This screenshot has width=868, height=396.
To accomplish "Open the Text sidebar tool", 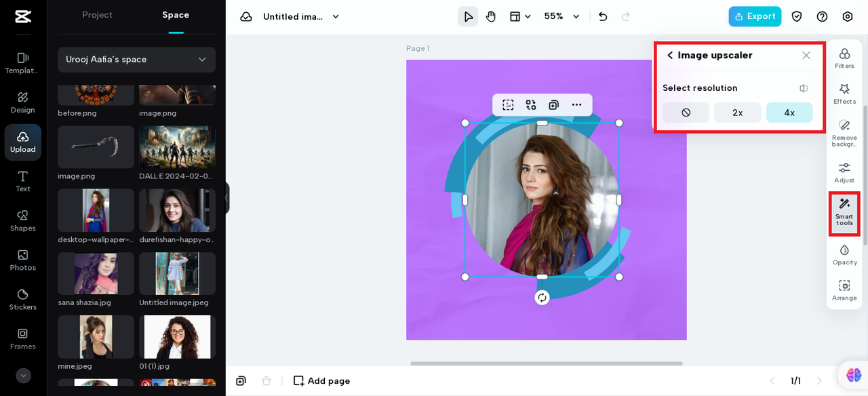I will (22, 182).
